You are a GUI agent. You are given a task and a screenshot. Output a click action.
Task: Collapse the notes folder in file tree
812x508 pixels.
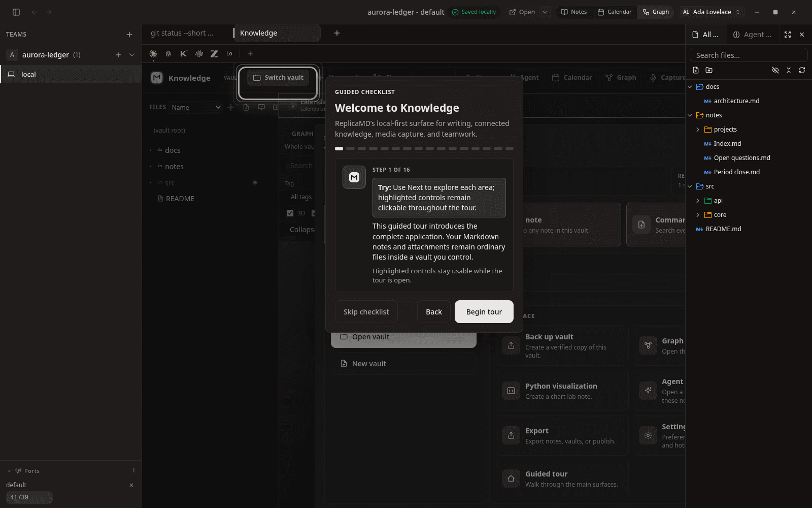(x=690, y=115)
